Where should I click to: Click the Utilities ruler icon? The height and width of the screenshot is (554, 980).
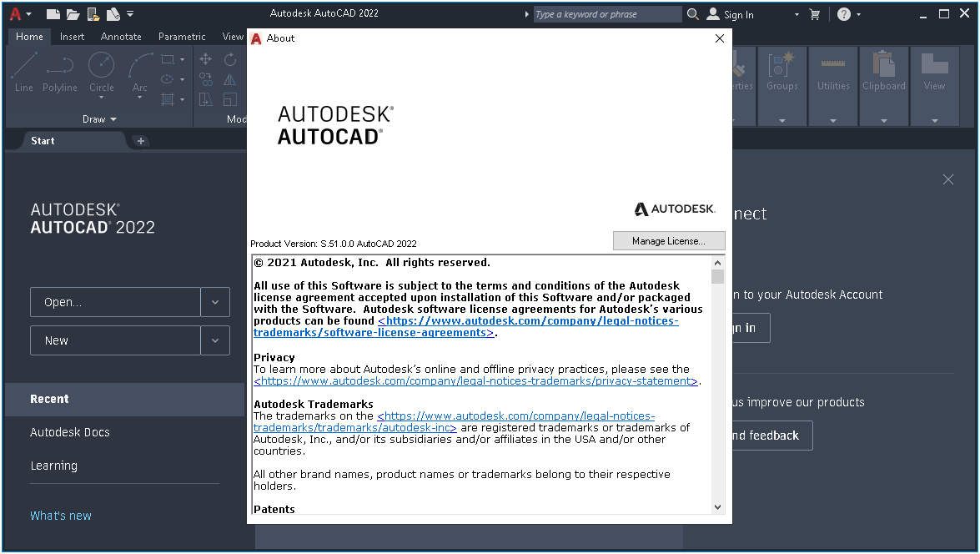click(833, 64)
